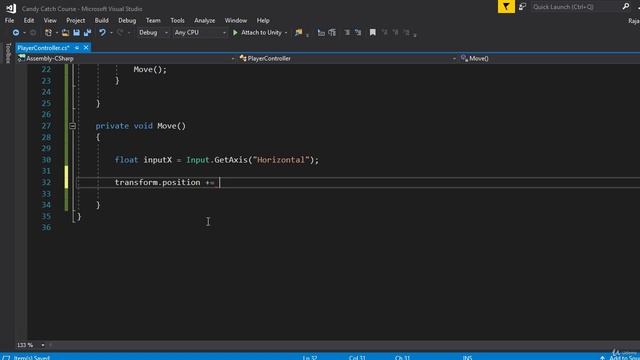Screen dimensions: 640x360
Task: Click the private void Move() declaration
Action: [x=140, y=126]
